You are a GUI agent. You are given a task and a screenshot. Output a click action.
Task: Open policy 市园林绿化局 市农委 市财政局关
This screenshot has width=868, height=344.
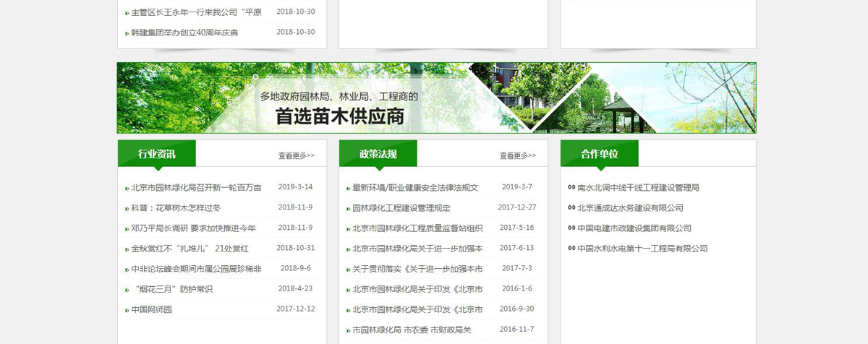point(412,330)
